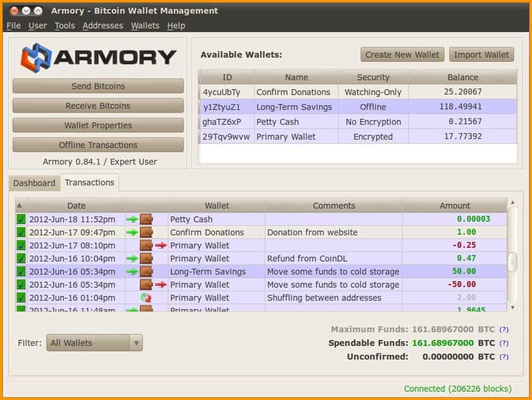Screen dimensions: 532x400
Task: Click incoming arrow icon on Petty Cash transaction
Action: click(x=132, y=219)
